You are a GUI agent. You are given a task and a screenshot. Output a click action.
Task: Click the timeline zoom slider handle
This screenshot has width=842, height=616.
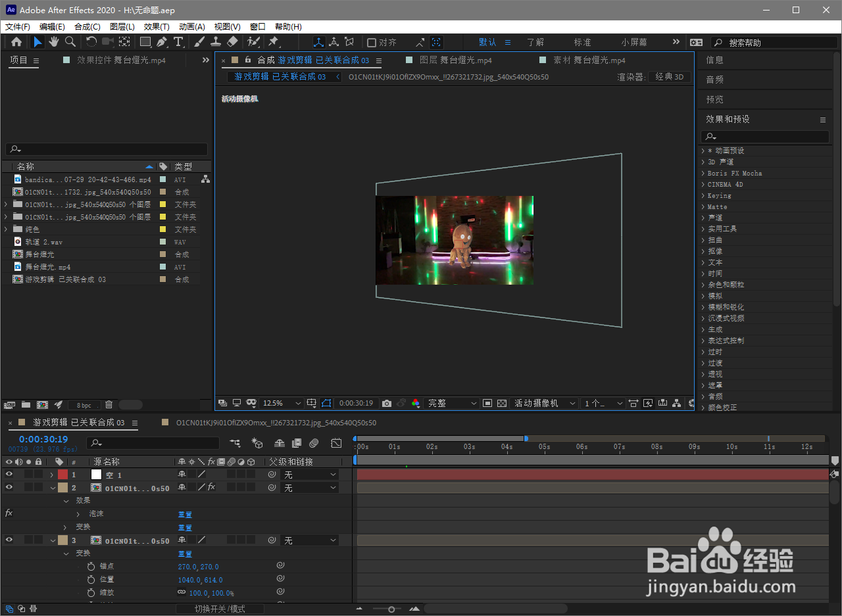391,609
